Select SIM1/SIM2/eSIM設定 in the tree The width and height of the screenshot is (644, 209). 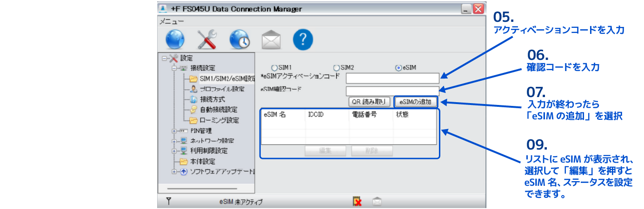(227, 78)
